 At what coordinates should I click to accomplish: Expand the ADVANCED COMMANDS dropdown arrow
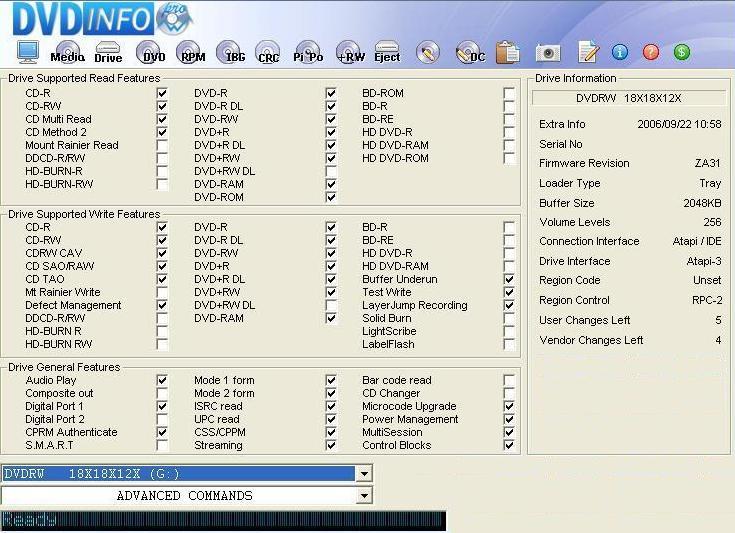tap(364, 495)
